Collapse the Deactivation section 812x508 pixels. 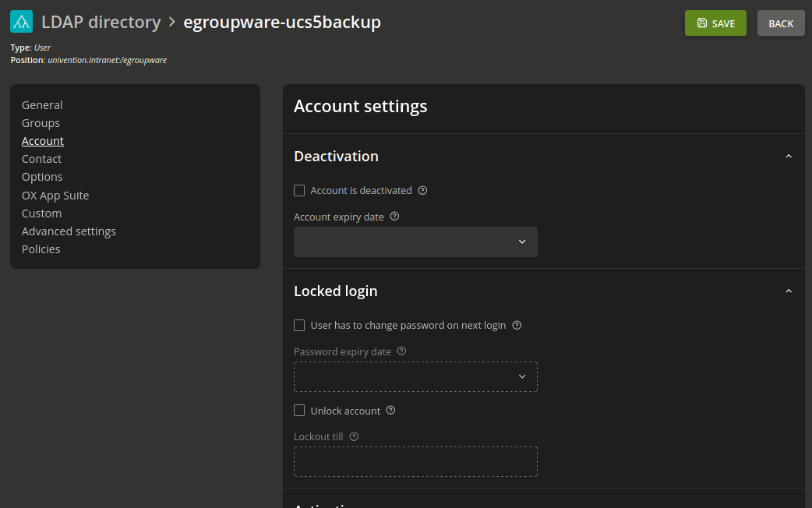(x=788, y=157)
